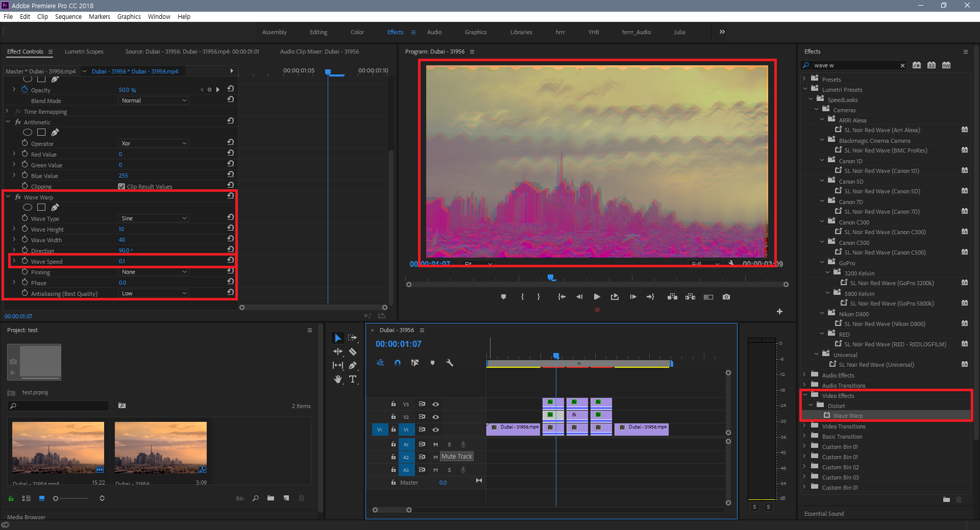Toggle V2 track output eye

coord(435,417)
